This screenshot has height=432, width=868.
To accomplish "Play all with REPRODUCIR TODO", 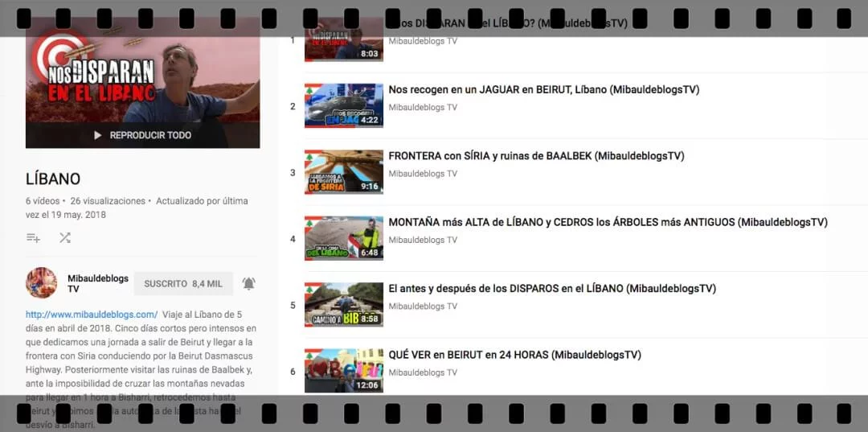I will pyautogui.click(x=142, y=135).
